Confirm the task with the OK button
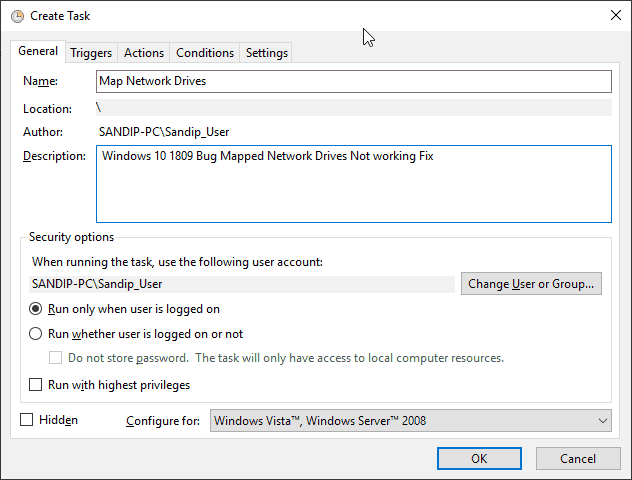This screenshot has width=632, height=480. click(x=479, y=459)
